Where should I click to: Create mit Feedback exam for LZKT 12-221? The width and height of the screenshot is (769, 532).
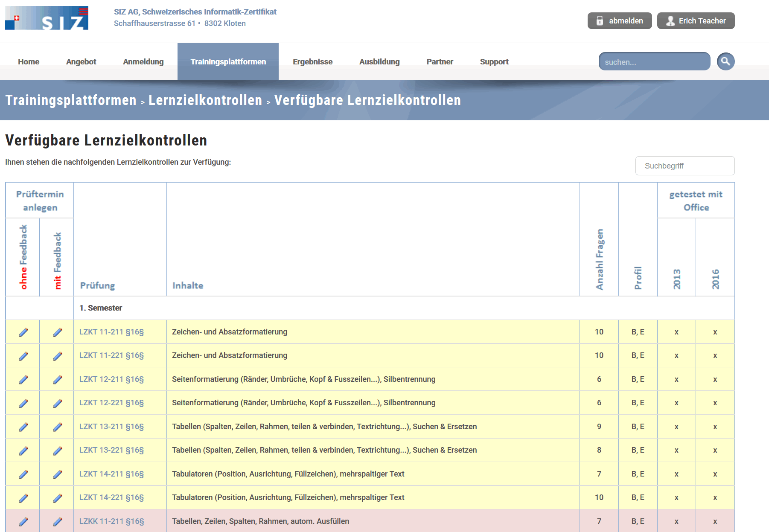tap(58, 403)
